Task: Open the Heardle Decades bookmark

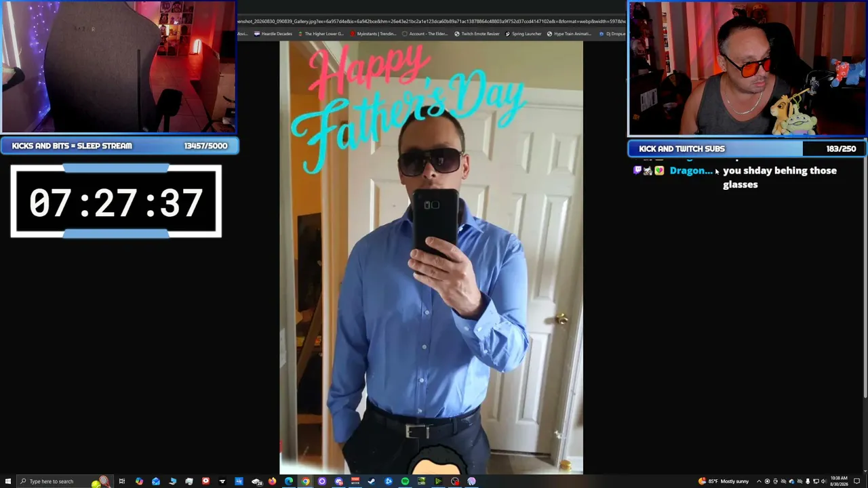Action: click(x=273, y=34)
